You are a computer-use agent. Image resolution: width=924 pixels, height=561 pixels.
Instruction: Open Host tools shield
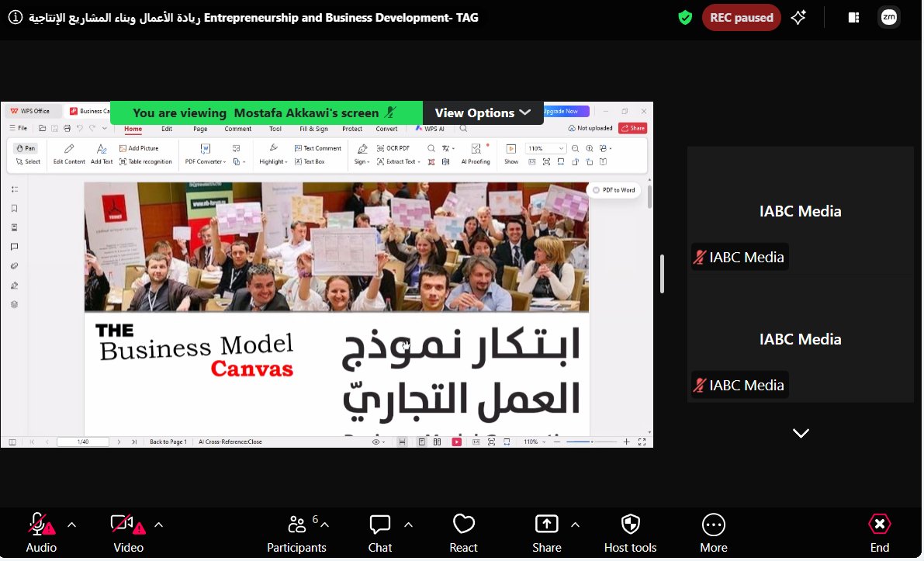(630, 532)
